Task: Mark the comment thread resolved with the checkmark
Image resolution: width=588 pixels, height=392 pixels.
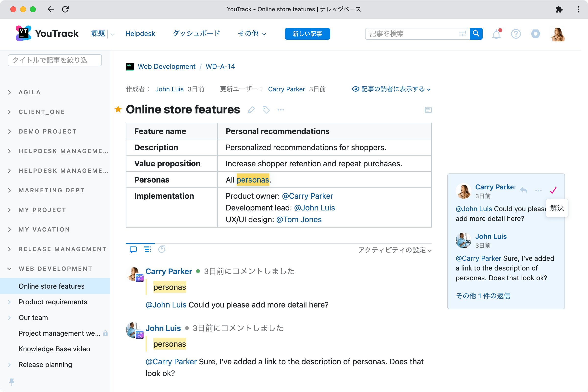Action: pos(553,191)
